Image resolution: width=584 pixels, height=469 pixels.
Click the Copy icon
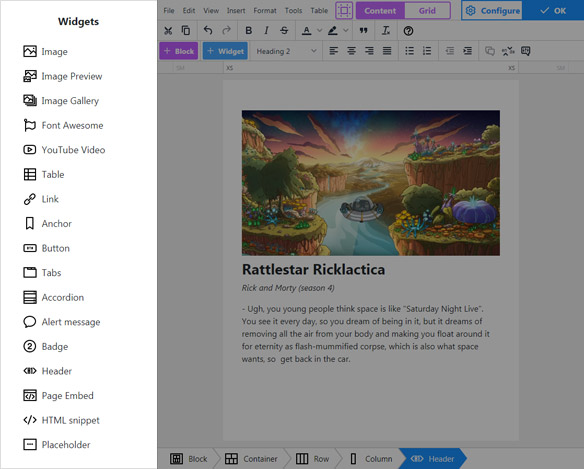point(185,31)
